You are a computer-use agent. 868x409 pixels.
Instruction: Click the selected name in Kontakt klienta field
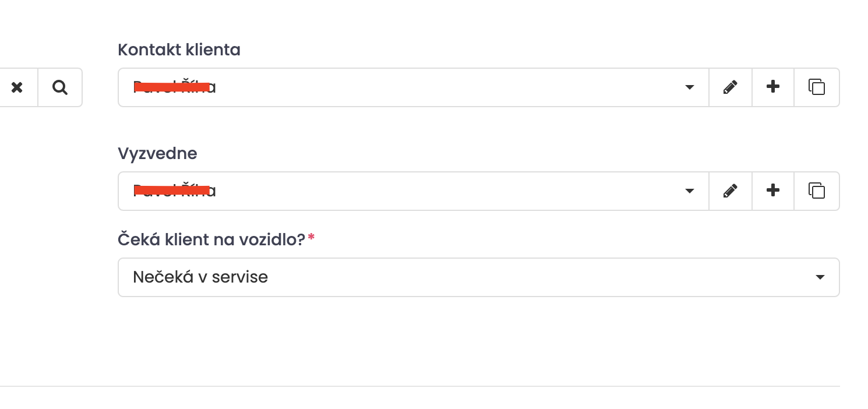[174, 87]
